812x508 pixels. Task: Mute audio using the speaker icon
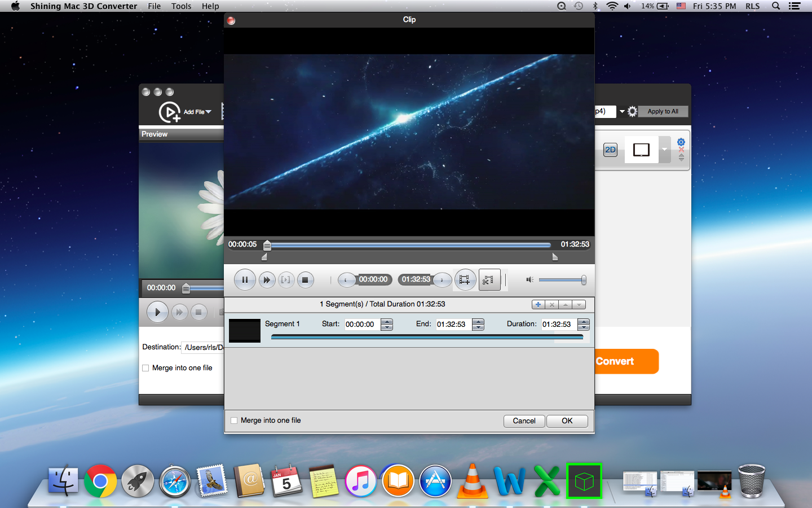(529, 280)
